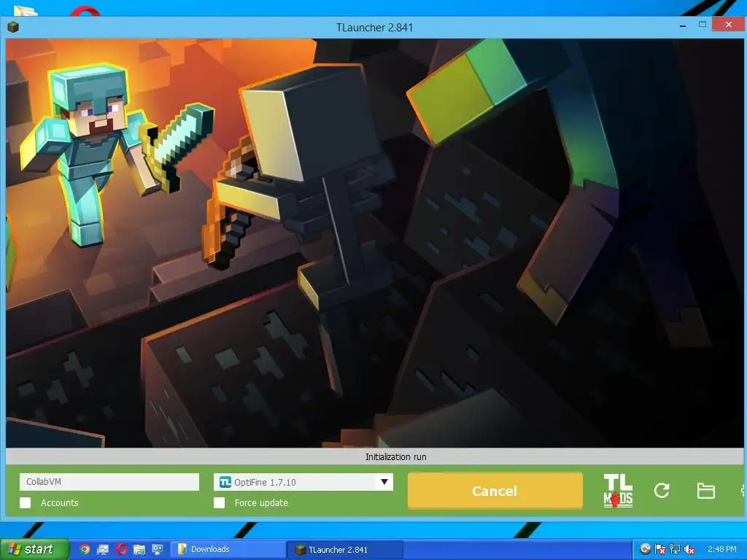Click the CollabVM username field
Image resolution: width=747 pixels, height=560 pixels.
(x=109, y=481)
